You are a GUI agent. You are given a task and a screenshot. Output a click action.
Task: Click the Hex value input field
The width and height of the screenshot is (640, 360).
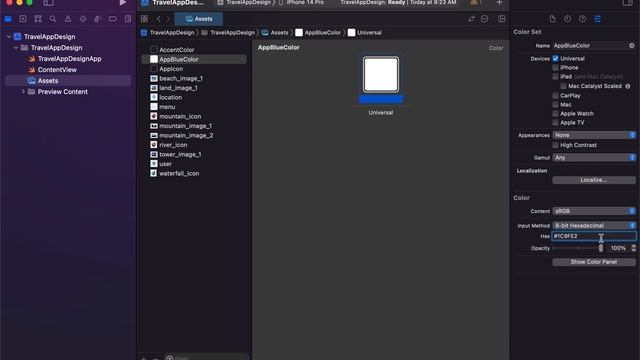pos(594,236)
